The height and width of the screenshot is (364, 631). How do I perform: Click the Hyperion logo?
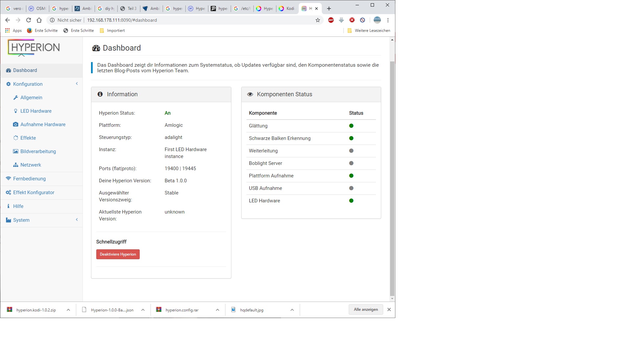[x=34, y=48]
